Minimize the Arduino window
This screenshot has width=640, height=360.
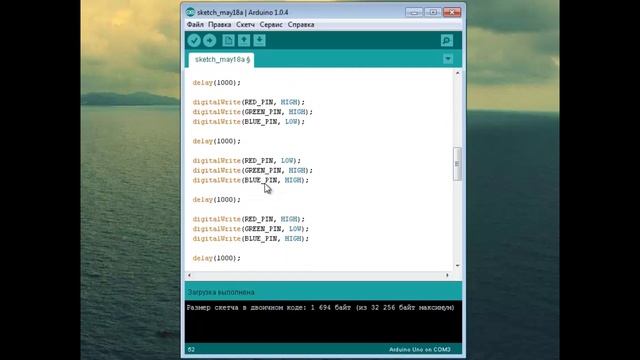(414, 12)
